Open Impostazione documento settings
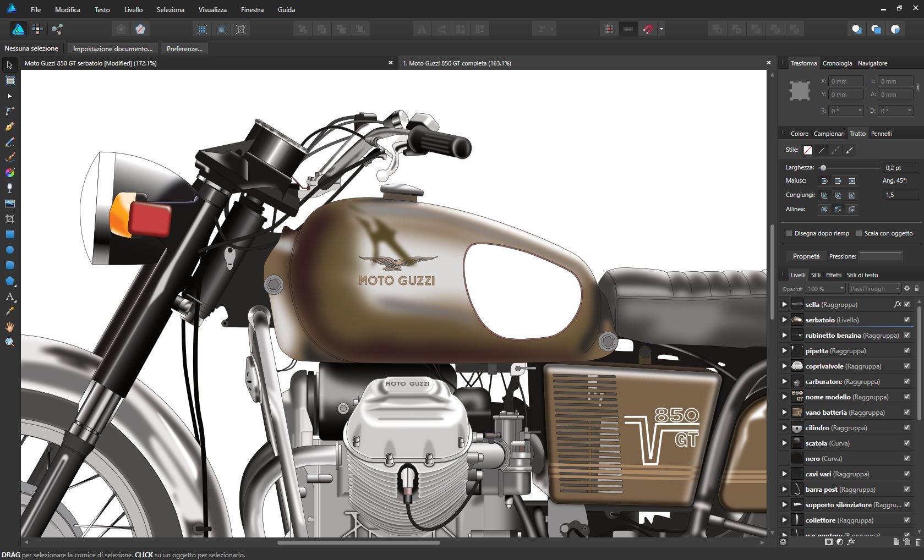 coord(113,48)
